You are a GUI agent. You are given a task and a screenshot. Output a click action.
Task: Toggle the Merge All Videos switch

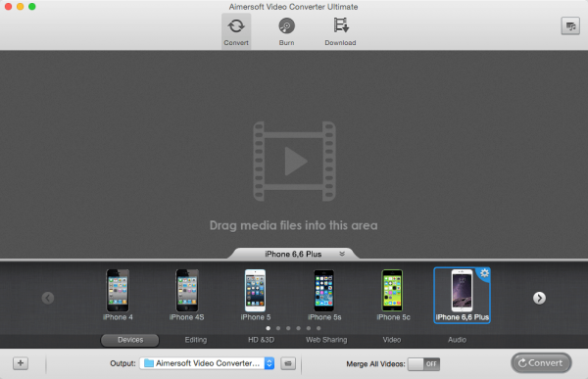coord(423,363)
